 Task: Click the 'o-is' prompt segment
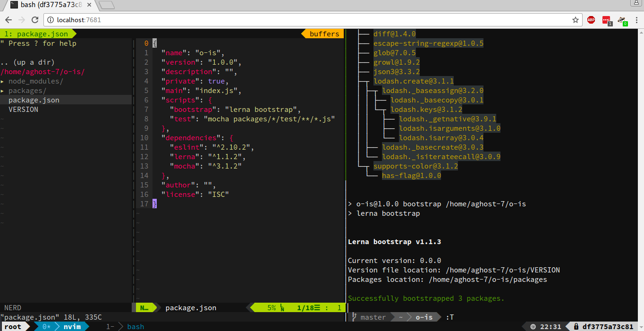tap(424, 317)
